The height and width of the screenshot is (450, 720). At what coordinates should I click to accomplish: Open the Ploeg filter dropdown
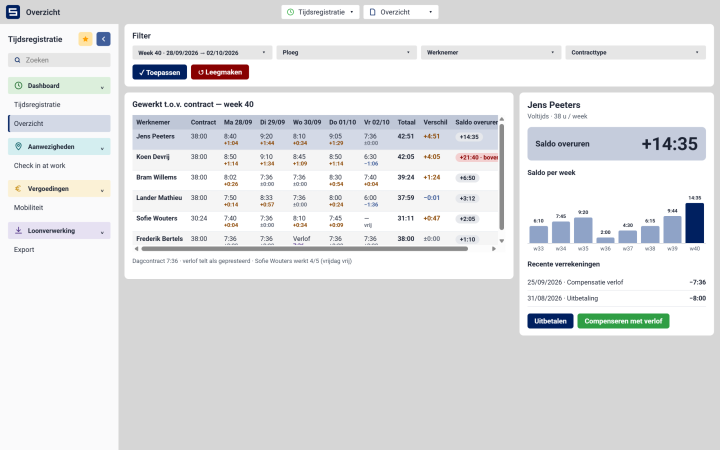(x=347, y=52)
